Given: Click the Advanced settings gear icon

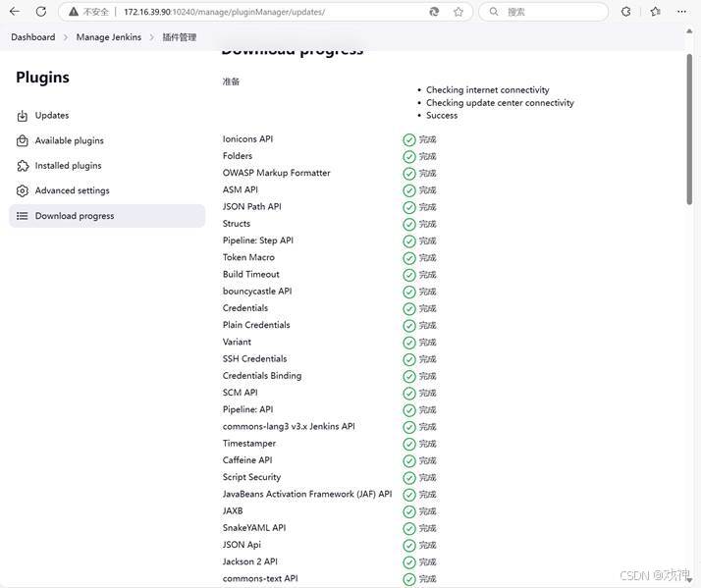Looking at the screenshot, I should [23, 191].
